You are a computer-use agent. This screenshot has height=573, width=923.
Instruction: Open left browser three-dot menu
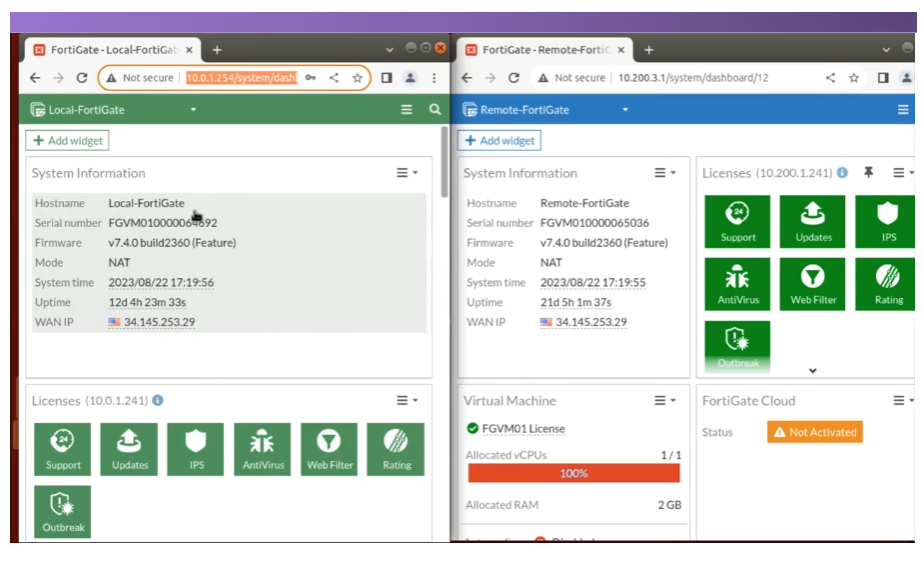434,78
